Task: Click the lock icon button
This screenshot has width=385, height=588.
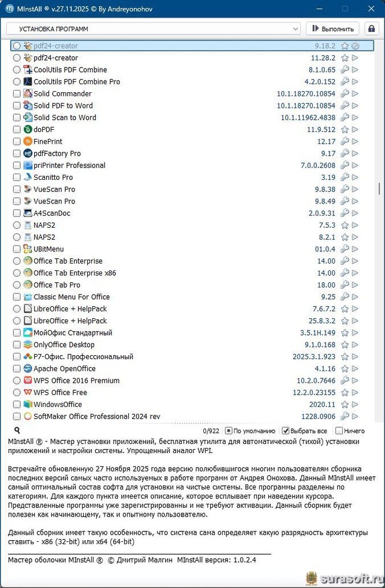Action: (371, 28)
